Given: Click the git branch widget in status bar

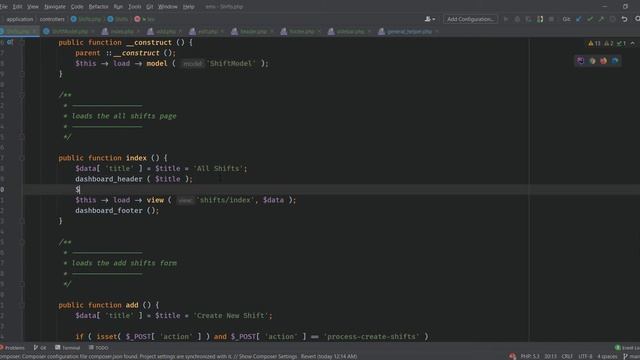Looking at the screenshot, I should click(x=631, y=356).
